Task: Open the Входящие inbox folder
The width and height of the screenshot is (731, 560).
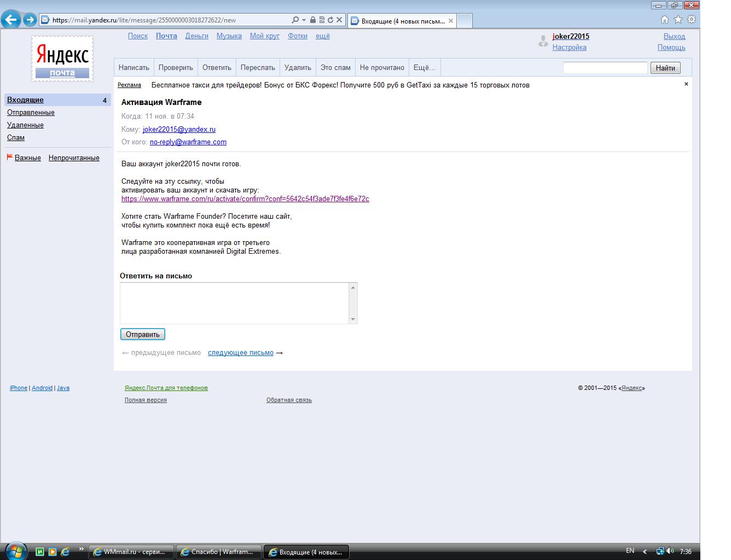Action: click(x=25, y=100)
